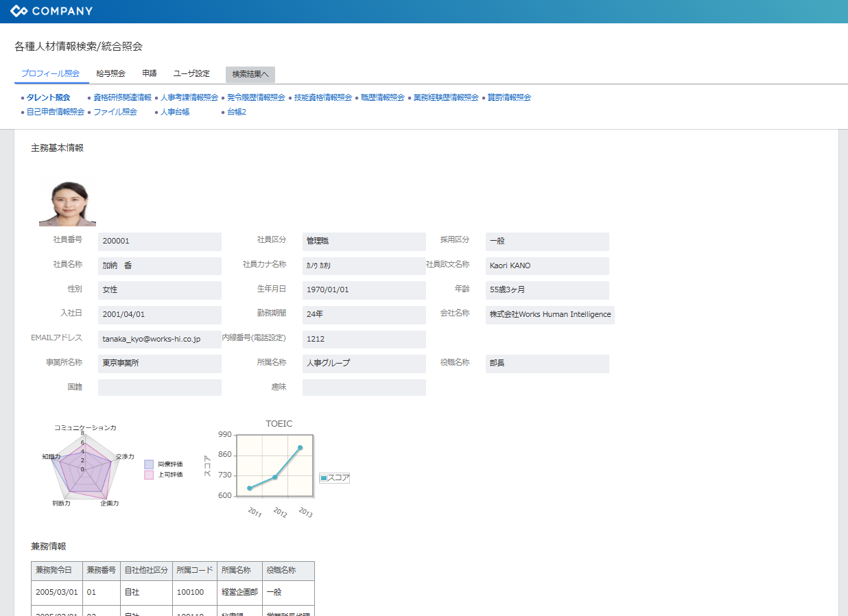The image size is (848, 616).
Task: Open the ファイル照会 link
Action: (x=115, y=112)
